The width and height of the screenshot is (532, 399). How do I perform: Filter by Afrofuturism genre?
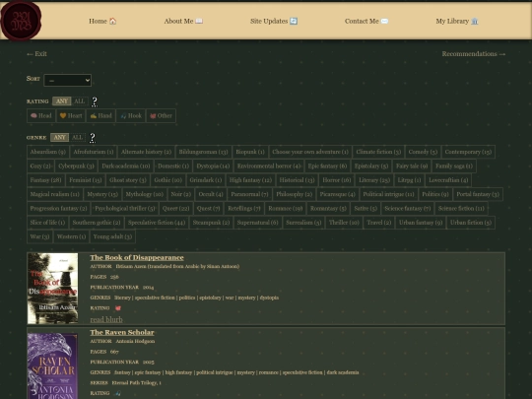(94, 152)
